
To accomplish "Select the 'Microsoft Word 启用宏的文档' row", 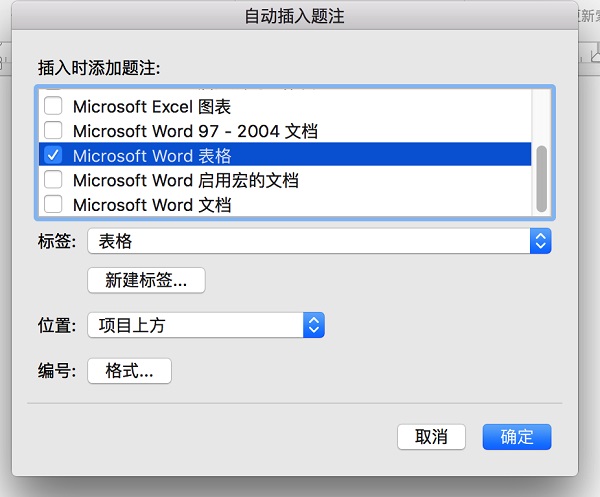I will (x=285, y=179).
